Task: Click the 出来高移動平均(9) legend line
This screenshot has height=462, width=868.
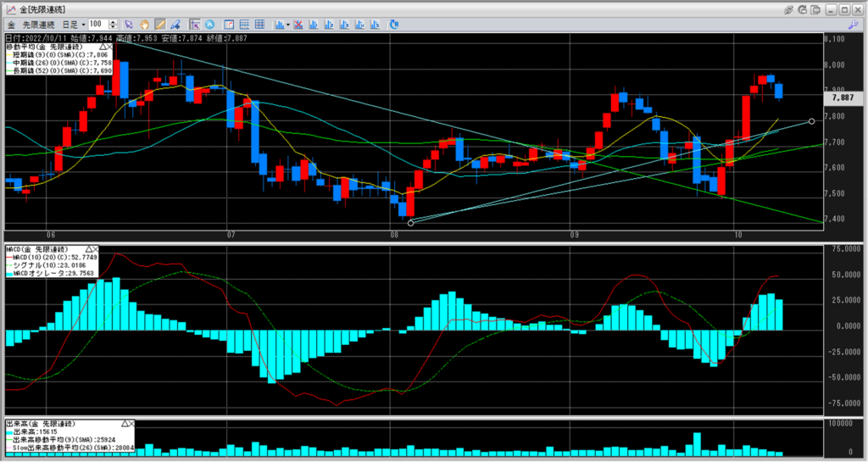Action: click(61, 439)
